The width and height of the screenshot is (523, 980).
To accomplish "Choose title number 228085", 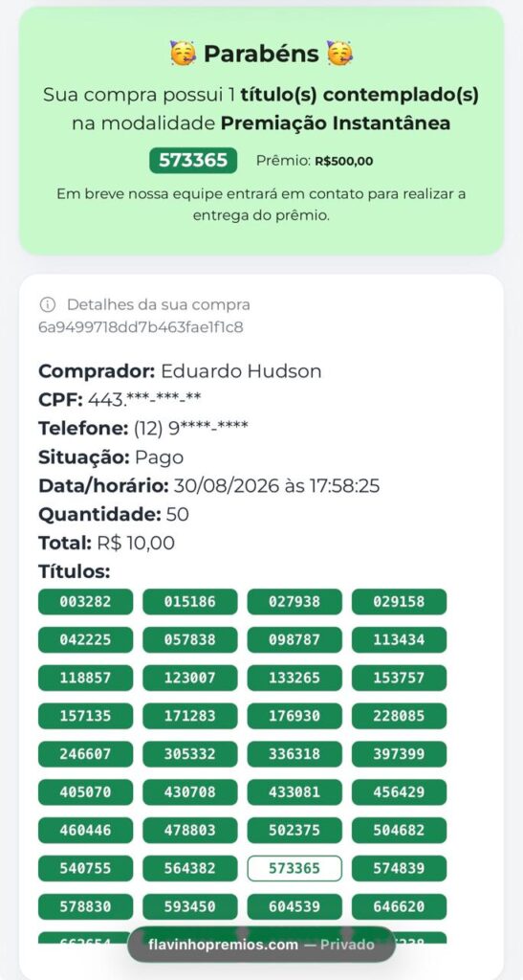I will pos(399,716).
